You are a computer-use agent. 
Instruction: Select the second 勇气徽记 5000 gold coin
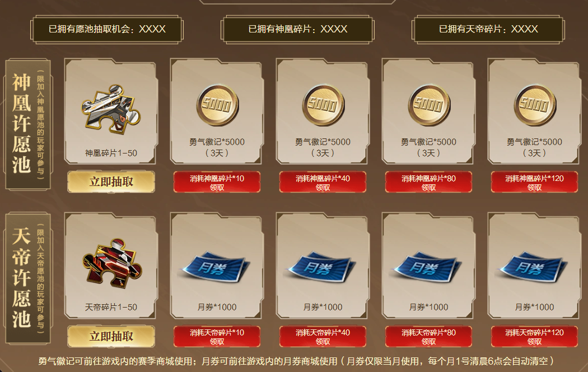(x=323, y=105)
